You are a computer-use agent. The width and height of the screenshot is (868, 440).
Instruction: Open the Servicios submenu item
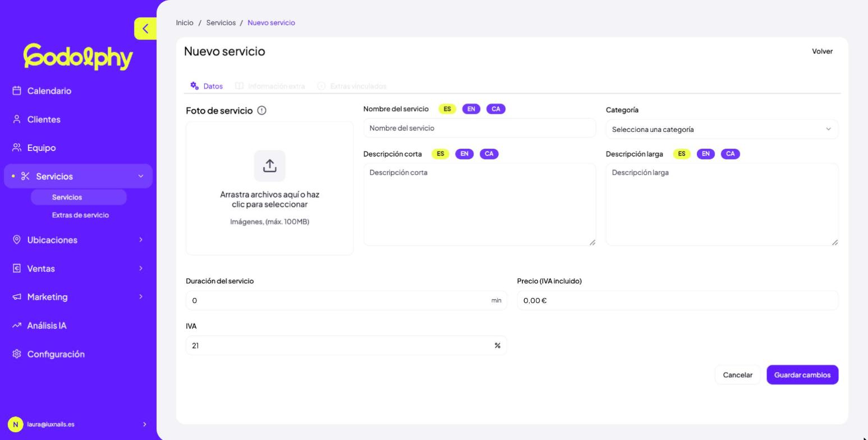(79, 197)
